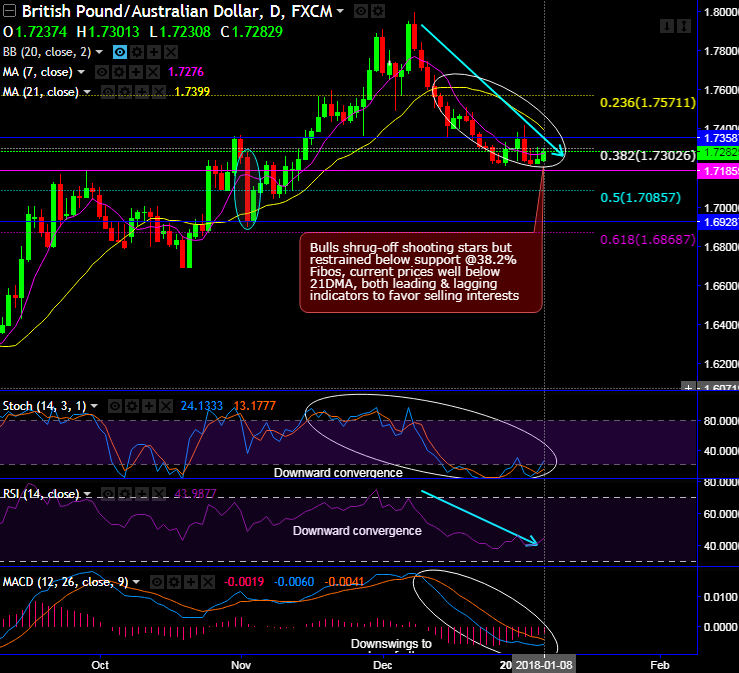This screenshot has width=739, height=673.
Task: Click the blue MACD value -0.0060
Action: [x=294, y=582]
